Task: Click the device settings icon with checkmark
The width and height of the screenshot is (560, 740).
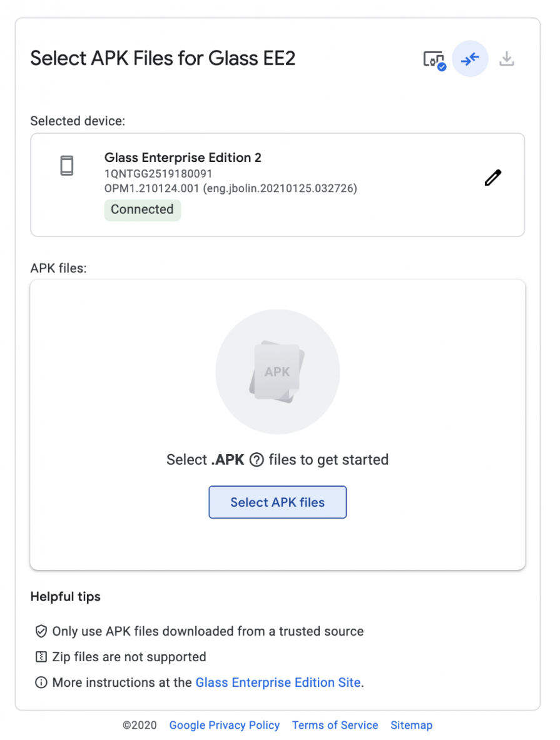Action: (x=434, y=60)
